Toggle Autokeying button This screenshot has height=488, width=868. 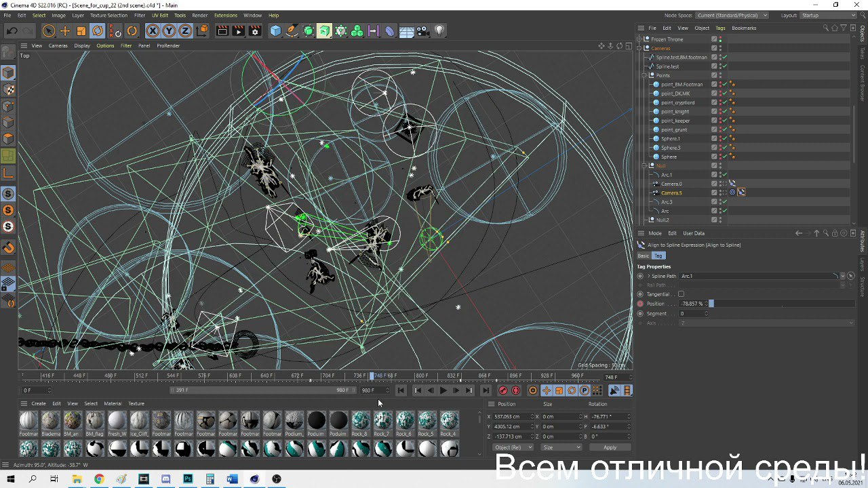tap(515, 390)
